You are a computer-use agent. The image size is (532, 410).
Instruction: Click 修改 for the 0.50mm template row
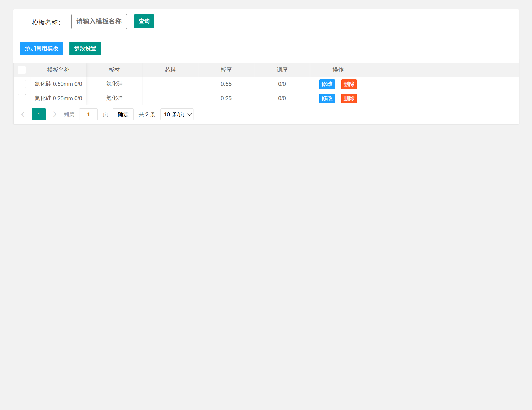pyautogui.click(x=327, y=84)
